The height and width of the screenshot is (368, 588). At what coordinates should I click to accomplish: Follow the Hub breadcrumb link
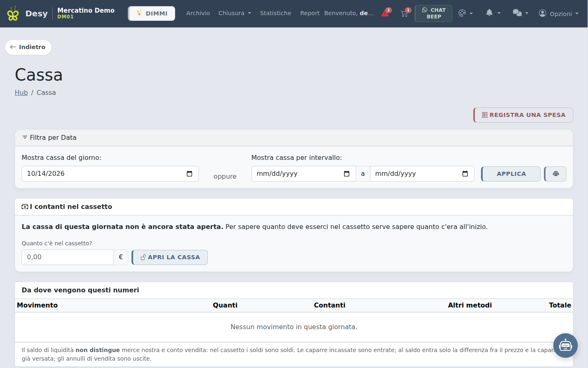[x=21, y=92]
